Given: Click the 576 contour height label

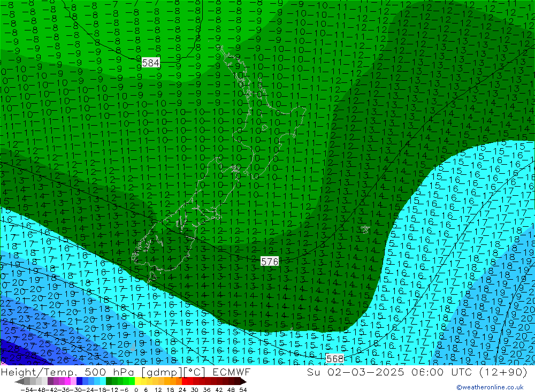Looking at the screenshot, I should (270, 262).
